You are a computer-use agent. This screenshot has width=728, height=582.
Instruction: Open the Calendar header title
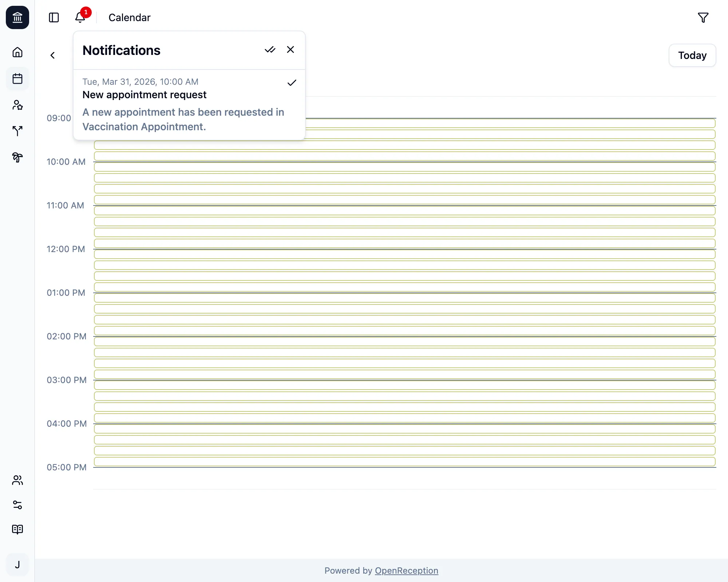(x=129, y=17)
